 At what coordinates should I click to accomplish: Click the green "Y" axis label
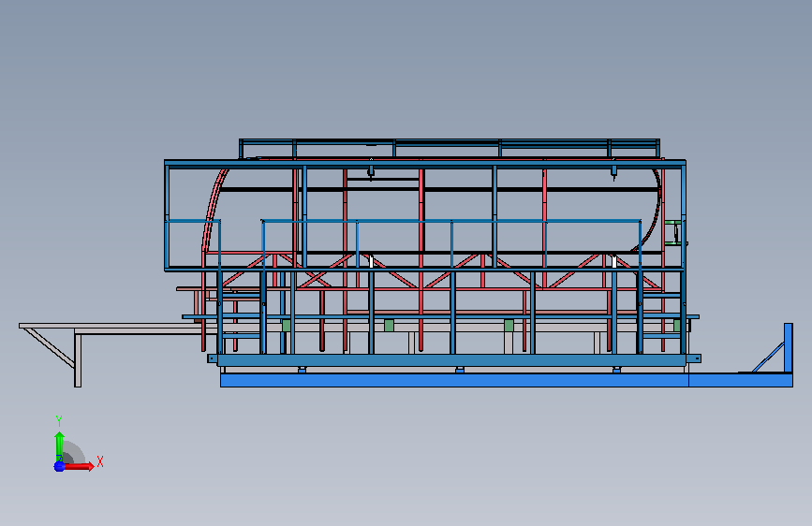point(59,420)
